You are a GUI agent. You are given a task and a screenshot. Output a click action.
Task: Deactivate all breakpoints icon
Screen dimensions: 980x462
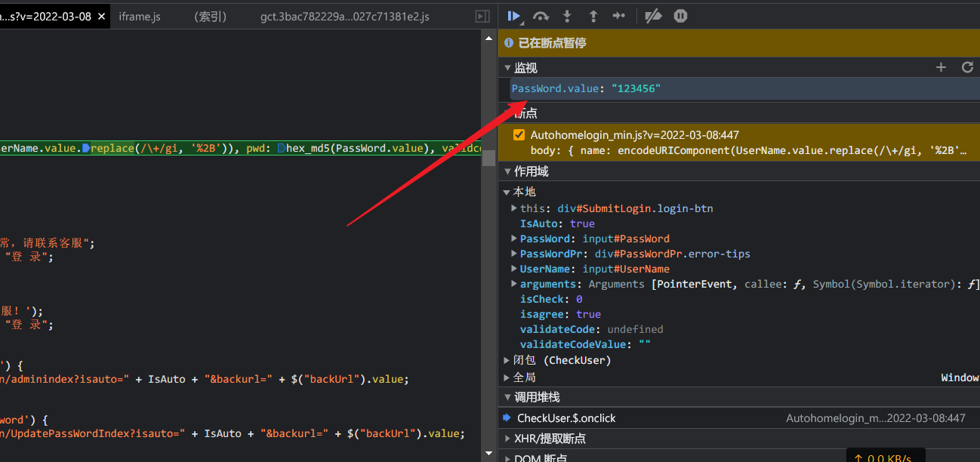(654, 16)
